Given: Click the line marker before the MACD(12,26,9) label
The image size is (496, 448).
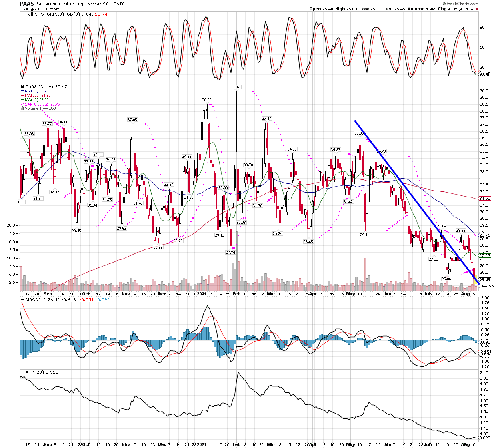Looking at the screenshot, I should 22,299.
